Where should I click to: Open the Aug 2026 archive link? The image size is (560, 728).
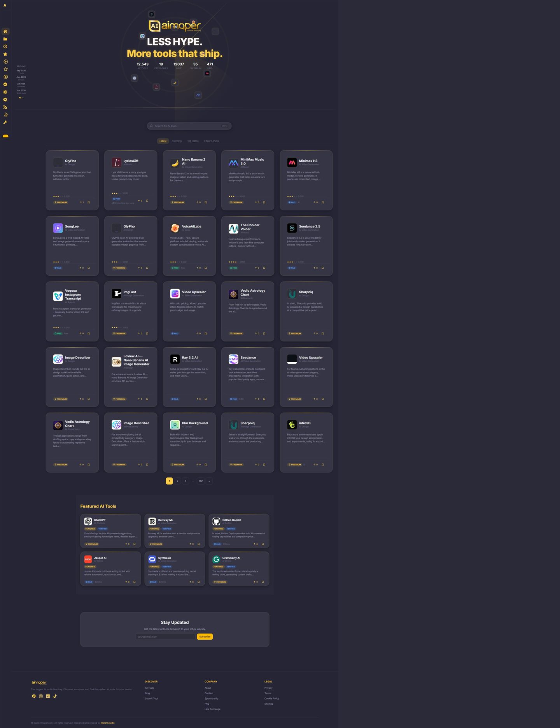point(21,77)
